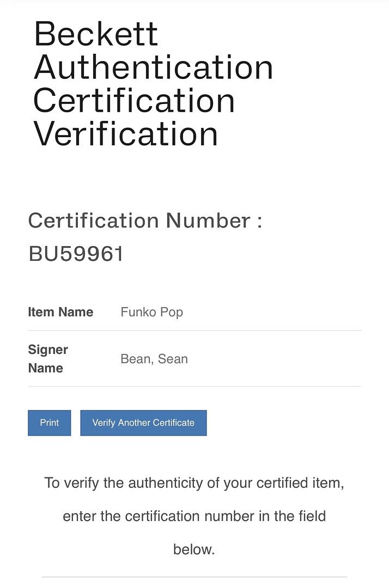Click the row containing Bean, Sean
This screenshot has height=588, width=389.
point(194,359)
